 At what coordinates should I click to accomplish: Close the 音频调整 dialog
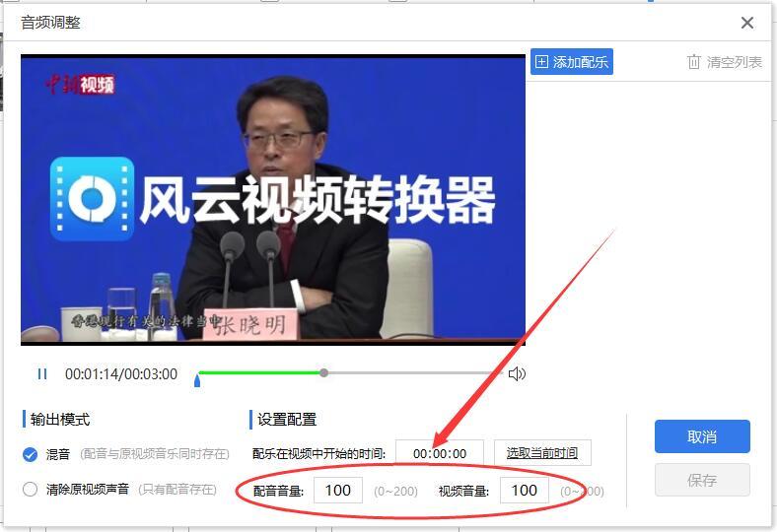(x=747, y=23)
